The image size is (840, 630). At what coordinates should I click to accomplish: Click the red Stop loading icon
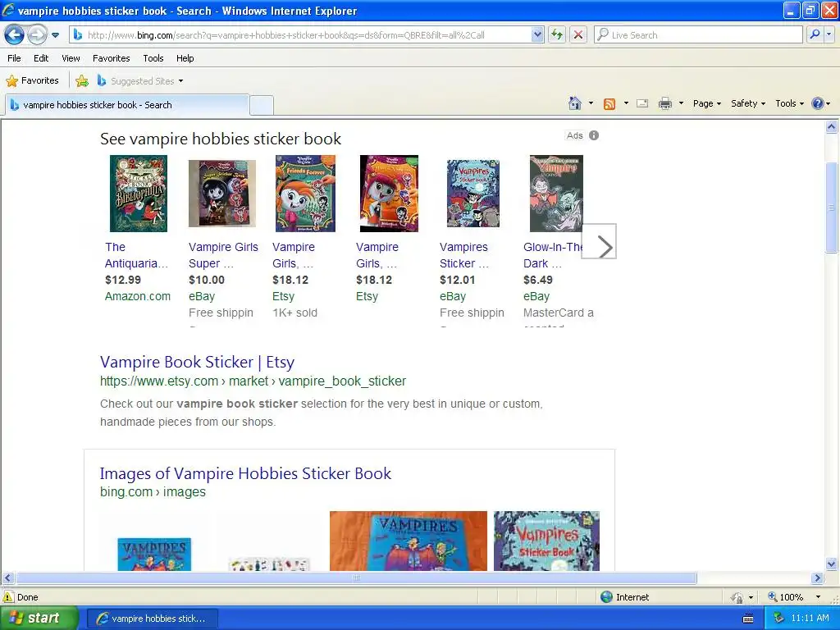578,35
